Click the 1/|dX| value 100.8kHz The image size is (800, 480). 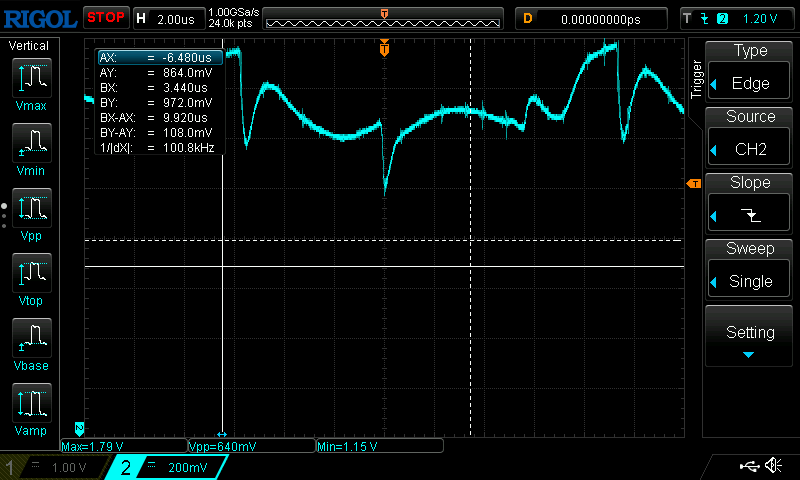click(188, 148)
